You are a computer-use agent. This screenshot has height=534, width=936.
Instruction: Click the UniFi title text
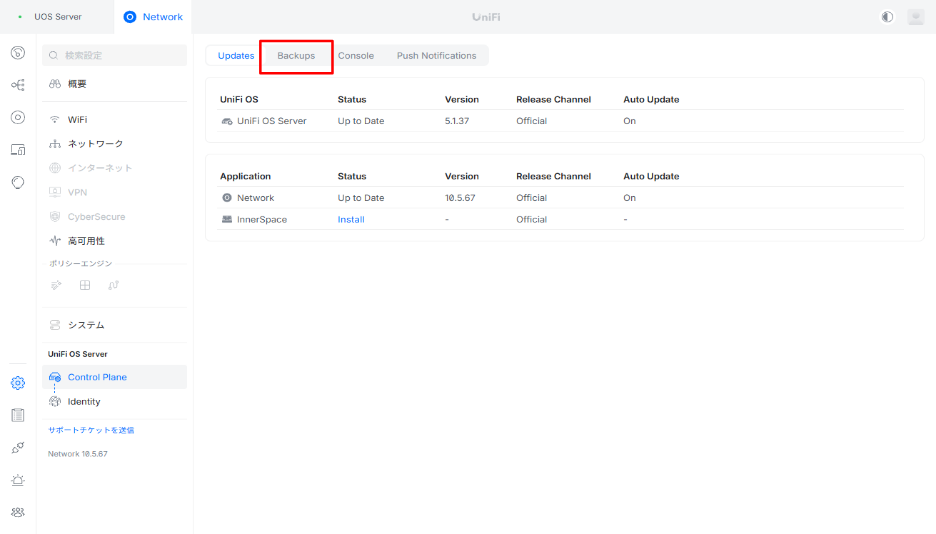click(486, 17)
